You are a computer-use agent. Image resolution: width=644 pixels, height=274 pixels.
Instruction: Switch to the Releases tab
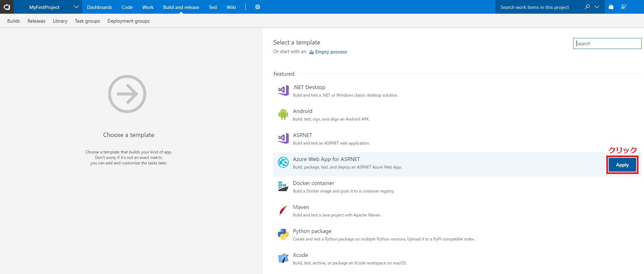click(36, 21)
